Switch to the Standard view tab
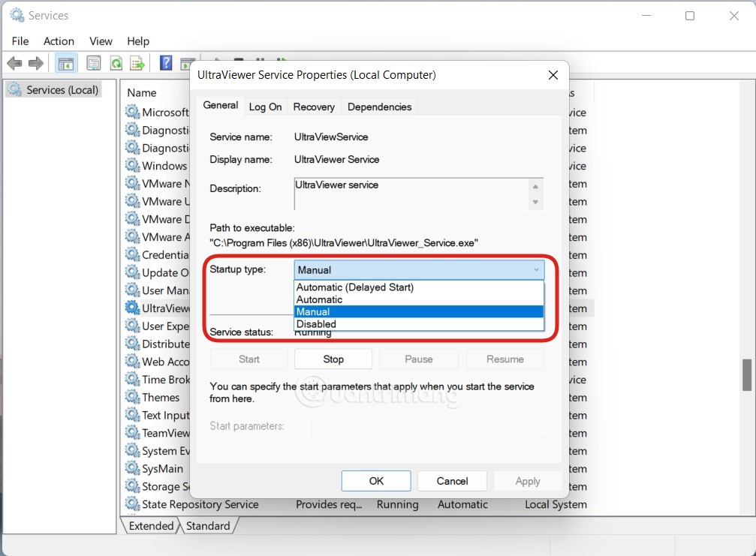The image size is (756, 556). click(x=208, y=526)
